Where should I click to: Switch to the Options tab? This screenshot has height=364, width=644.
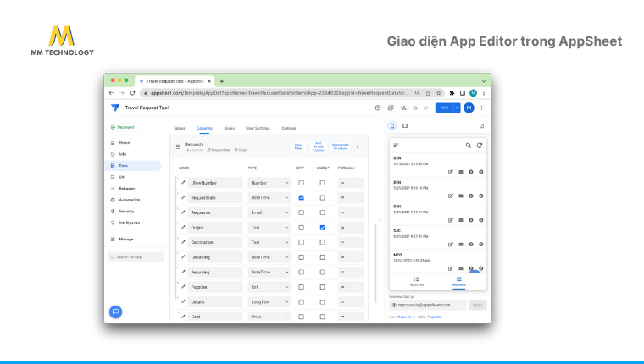289,128
